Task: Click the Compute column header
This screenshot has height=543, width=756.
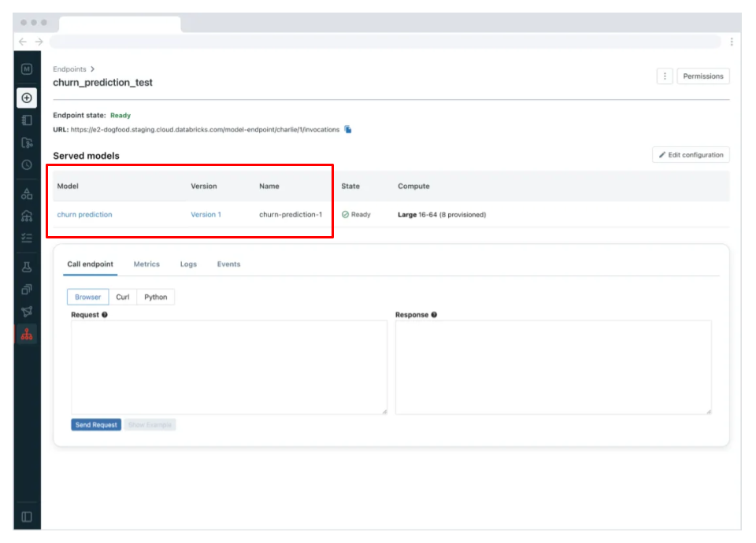Action: pos(413,186)
